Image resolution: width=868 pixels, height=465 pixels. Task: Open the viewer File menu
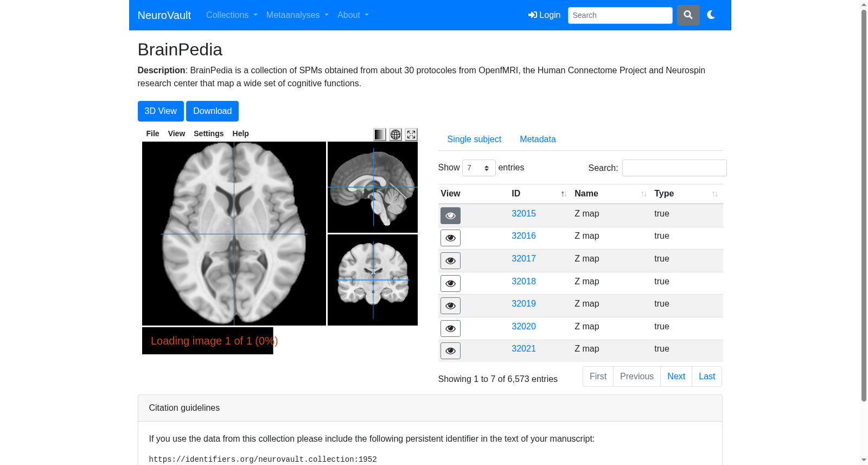(x=153, y=133)
